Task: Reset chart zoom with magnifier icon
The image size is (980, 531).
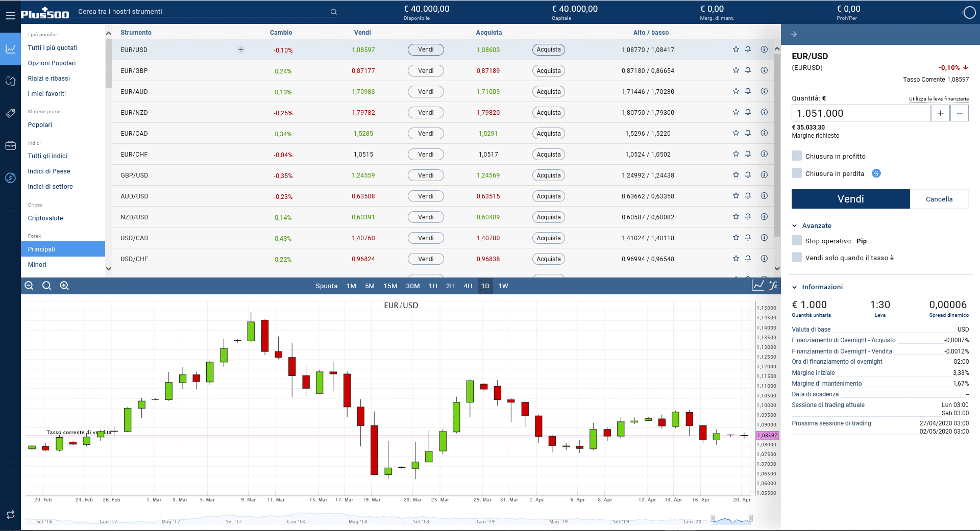Action: 46,286
